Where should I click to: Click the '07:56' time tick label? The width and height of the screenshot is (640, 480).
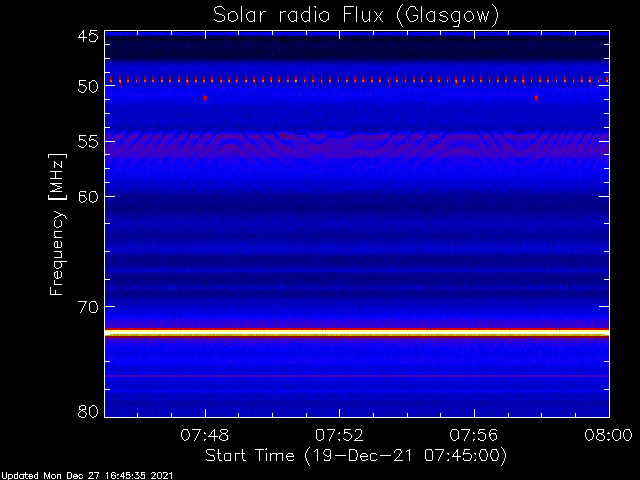pyautogui.click(x=474, y=435)
